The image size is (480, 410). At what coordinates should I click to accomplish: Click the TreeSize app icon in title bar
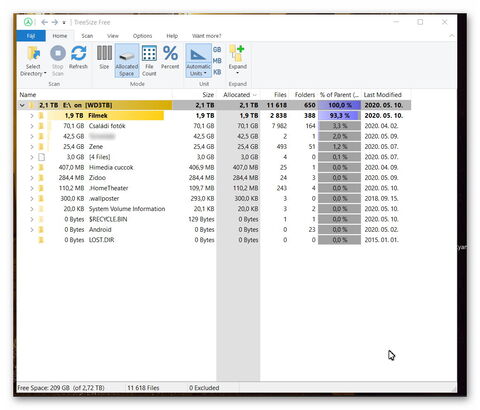tap(28, 22)
